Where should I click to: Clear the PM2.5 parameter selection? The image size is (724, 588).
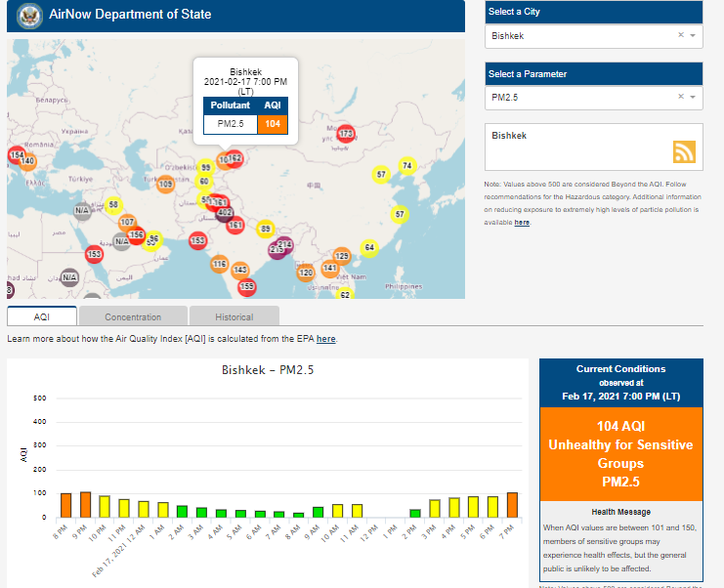tap(681, 98)
